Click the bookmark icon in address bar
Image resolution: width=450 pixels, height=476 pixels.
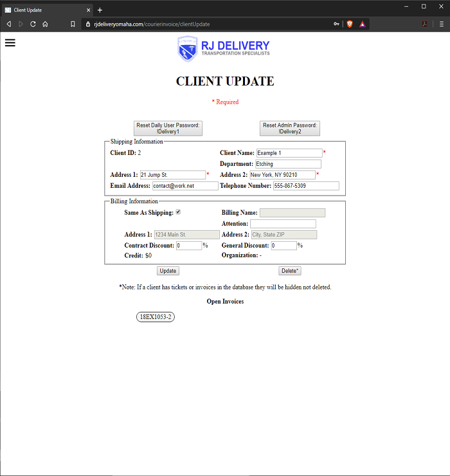pyautogui.click(x=73, y=24)
